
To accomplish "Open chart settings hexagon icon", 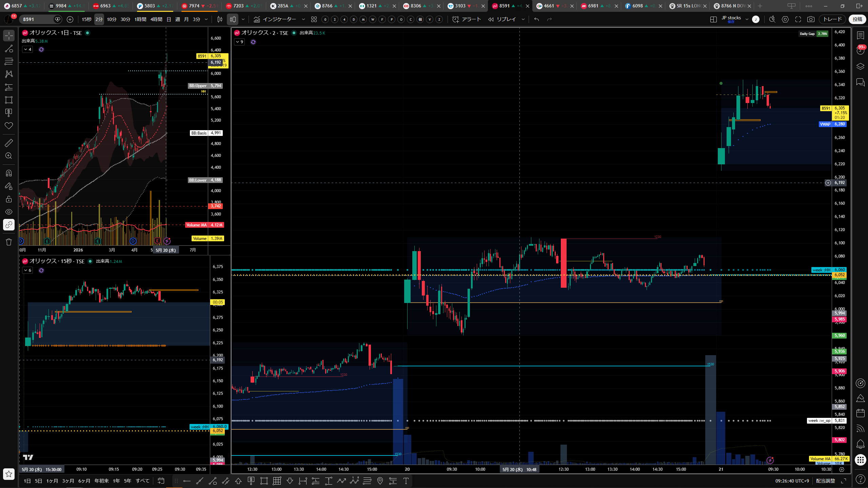I will [785, 19].
